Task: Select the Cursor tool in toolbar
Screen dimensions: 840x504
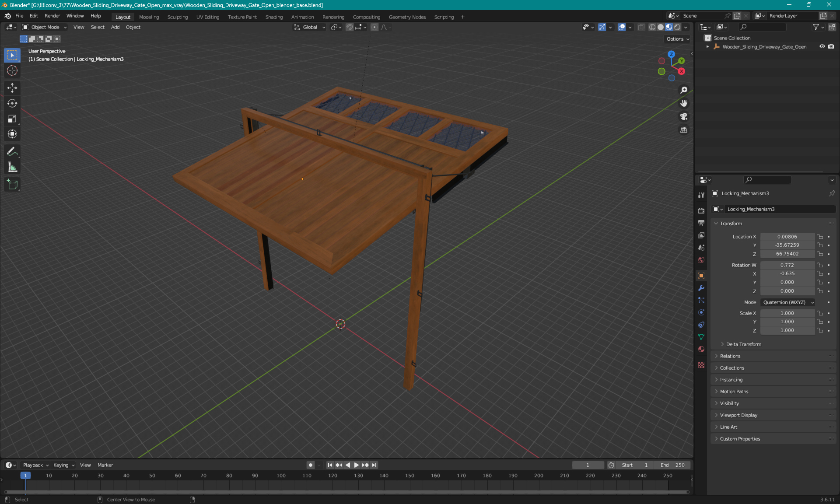Action: click(13, 71)
